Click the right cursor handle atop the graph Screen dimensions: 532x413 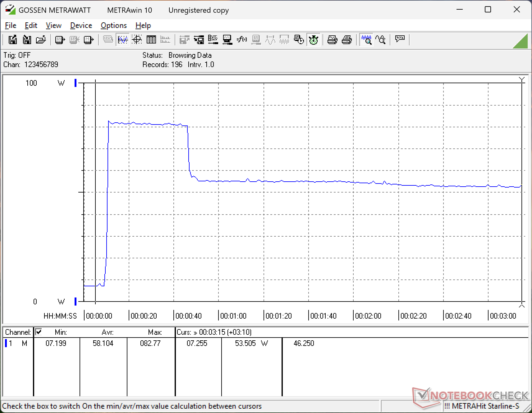[x=522, y=80]
